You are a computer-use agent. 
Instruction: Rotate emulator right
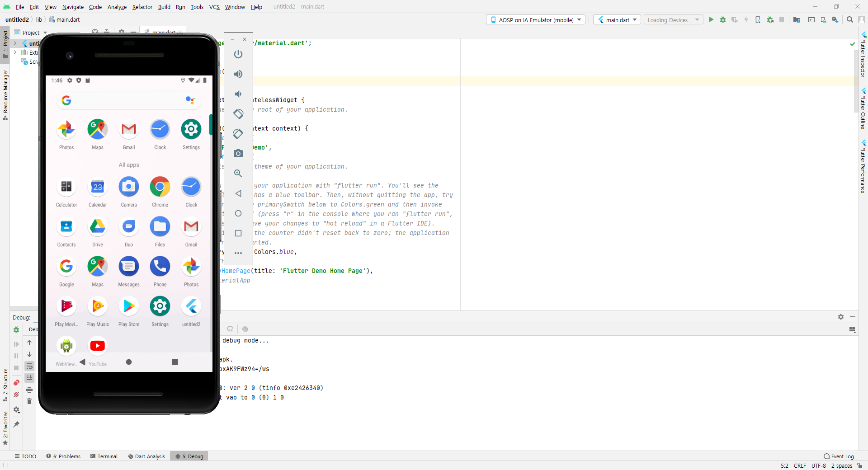238,134
